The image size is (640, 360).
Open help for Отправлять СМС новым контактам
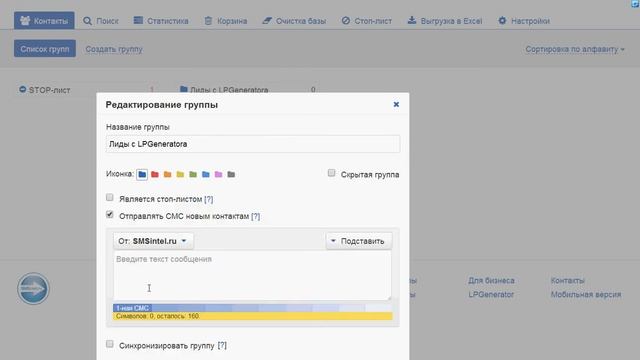click(256, 216)
